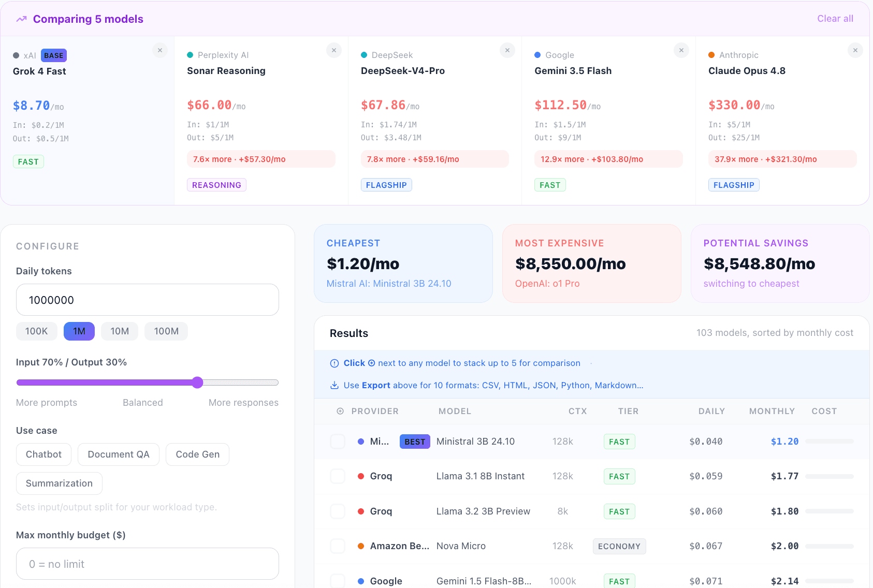Click the $0.060 daily cost value

(x=706, y=511)
